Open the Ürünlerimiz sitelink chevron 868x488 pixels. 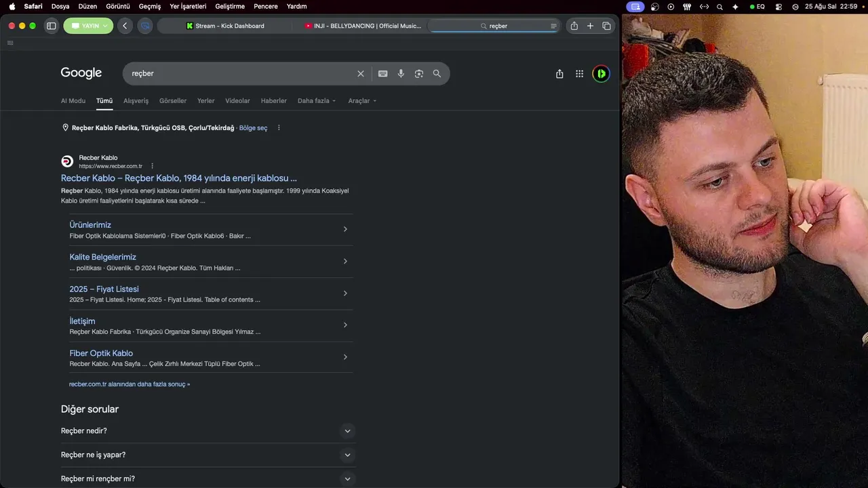(345, 229)
